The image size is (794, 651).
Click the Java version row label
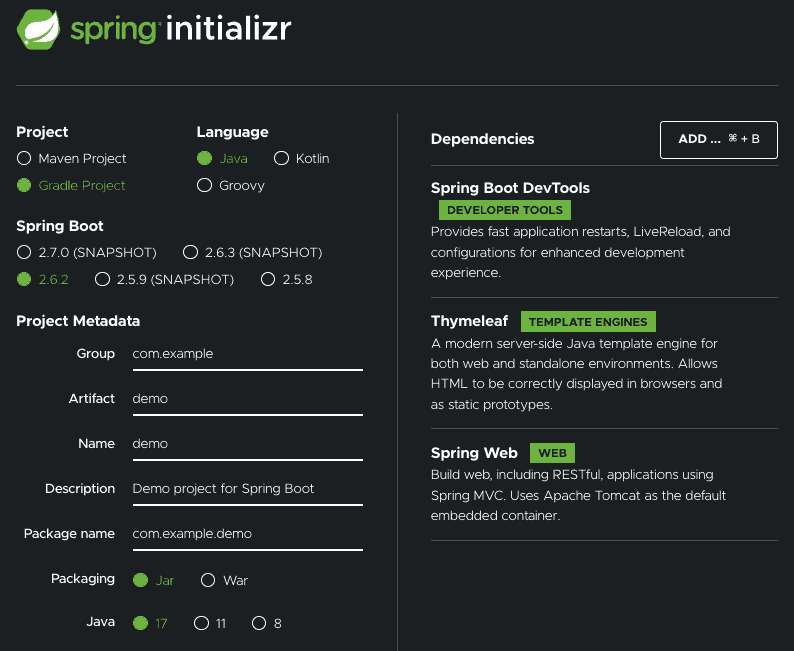pos(100,622)
